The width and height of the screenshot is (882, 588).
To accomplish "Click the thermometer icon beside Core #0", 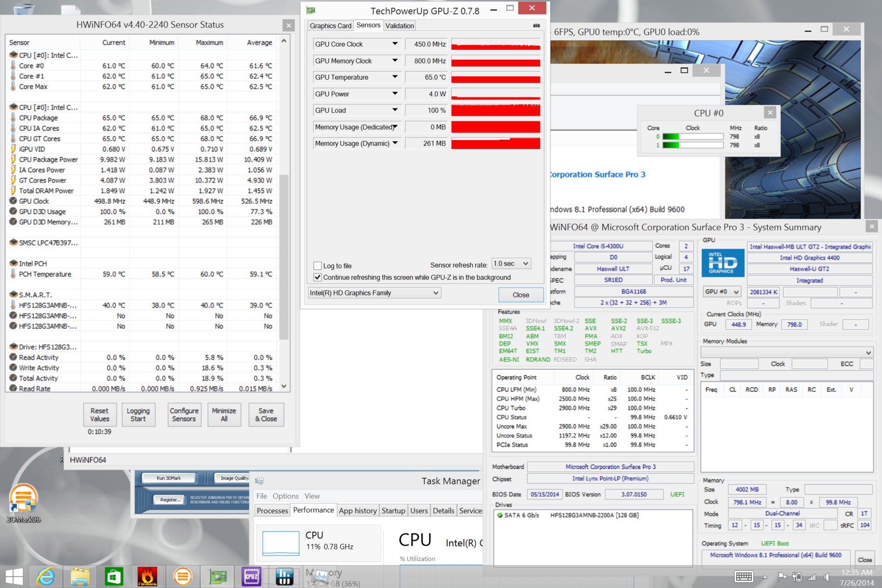I will coord(13,66).
